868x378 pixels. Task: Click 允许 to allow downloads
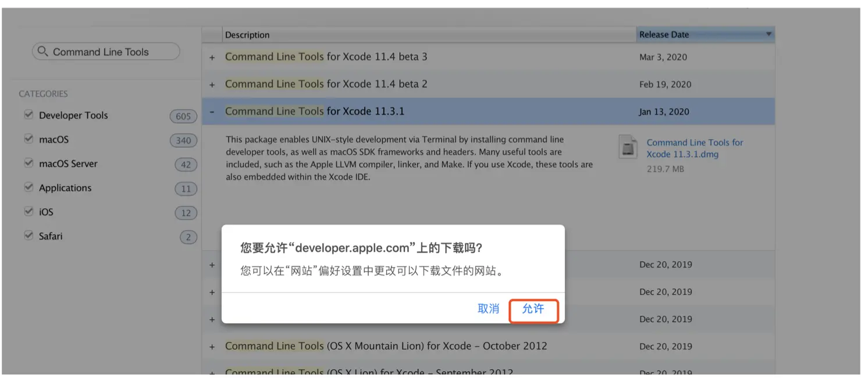coord(533,310)
